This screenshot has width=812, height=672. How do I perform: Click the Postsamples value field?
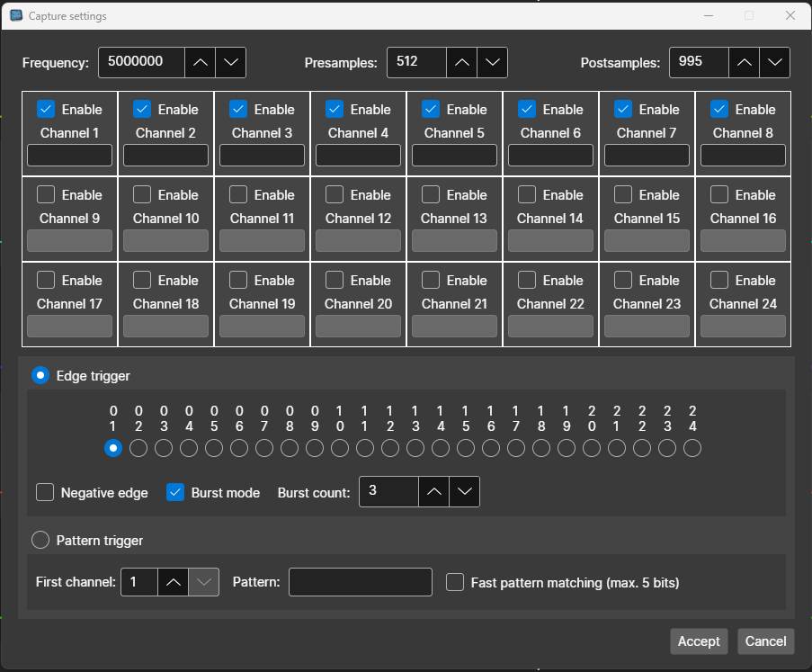[x=699, y=63]
